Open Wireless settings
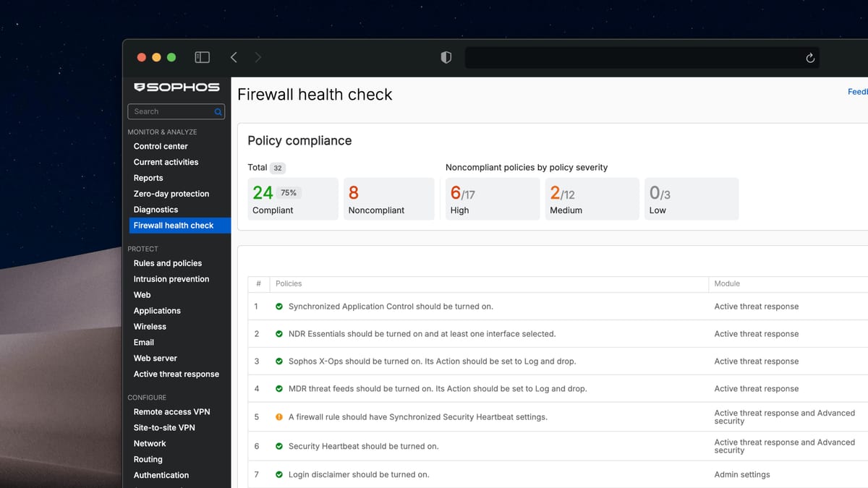868x488 pixels. pyautogui.click(x=150, y=327)
